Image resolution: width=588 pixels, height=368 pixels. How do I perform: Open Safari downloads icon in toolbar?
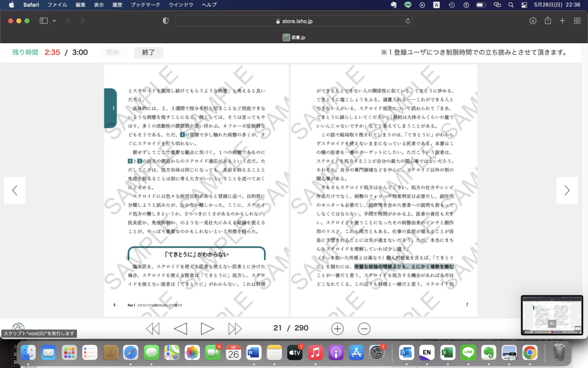533,21
